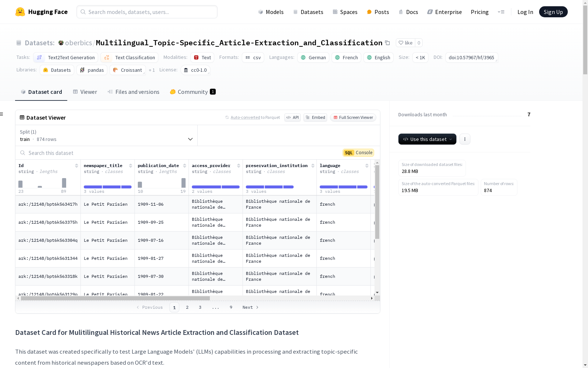Image resolution: width=588 pixels, height=368 pixels.
Task: Click the dataset table horizontal scrollbar
Action: (x=115, y=298)
